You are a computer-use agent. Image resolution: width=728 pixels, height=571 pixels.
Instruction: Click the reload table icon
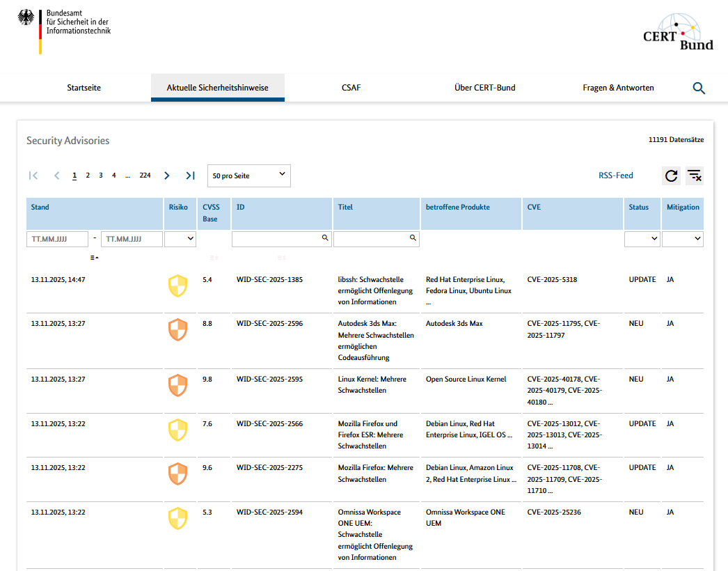pos(671,176)
